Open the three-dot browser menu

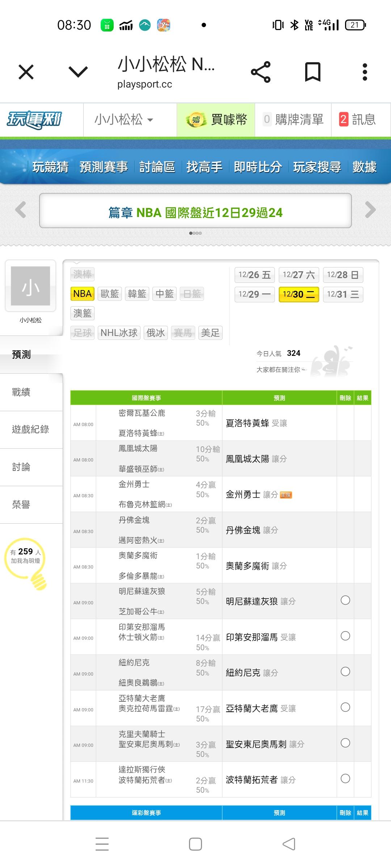pyautogui.click(x=365, y=72)
